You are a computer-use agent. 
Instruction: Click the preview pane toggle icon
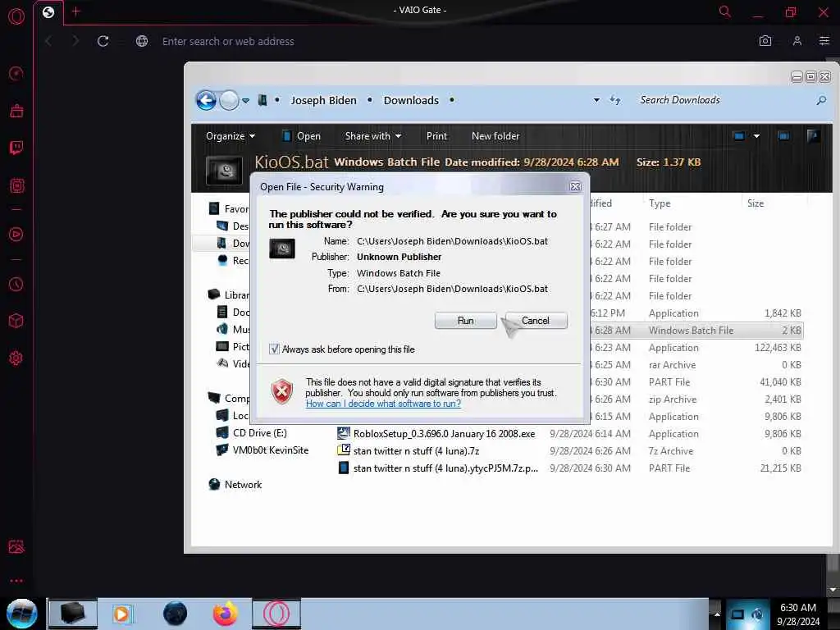point(783,136)
